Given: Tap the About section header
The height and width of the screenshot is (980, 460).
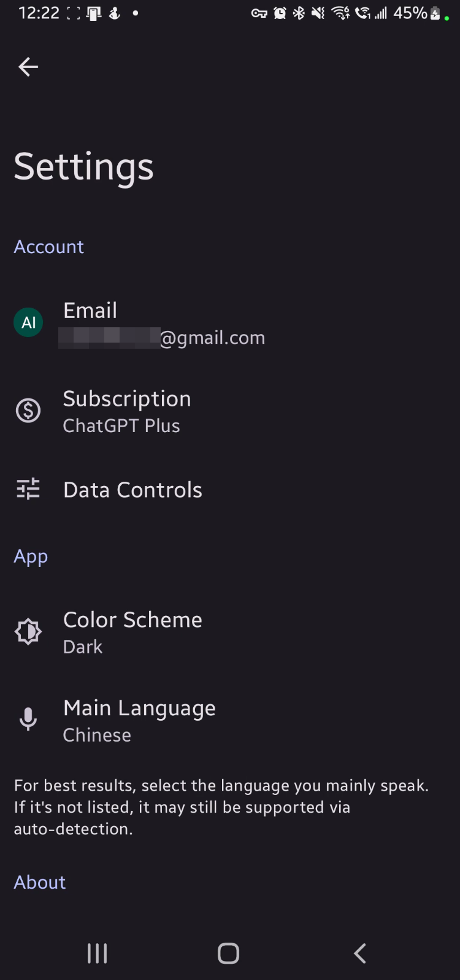Looking at the screenshot, I should click(x=40, y=882).
